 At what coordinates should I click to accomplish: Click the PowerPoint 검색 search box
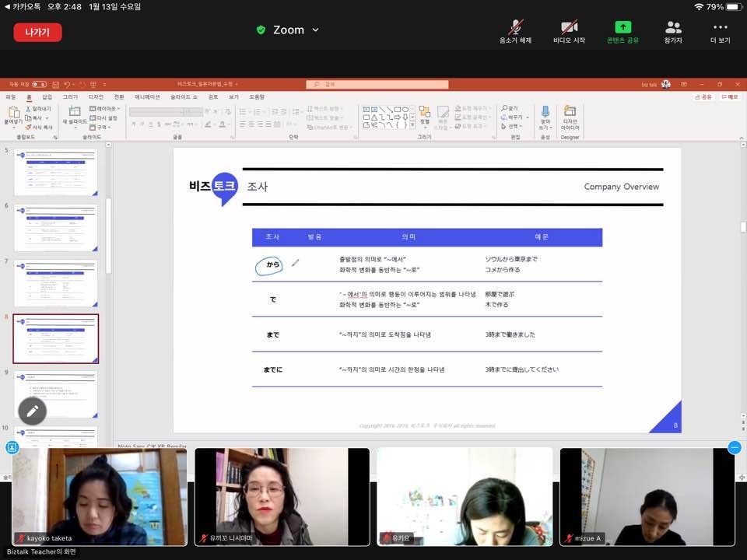click(x=377, y=84)
